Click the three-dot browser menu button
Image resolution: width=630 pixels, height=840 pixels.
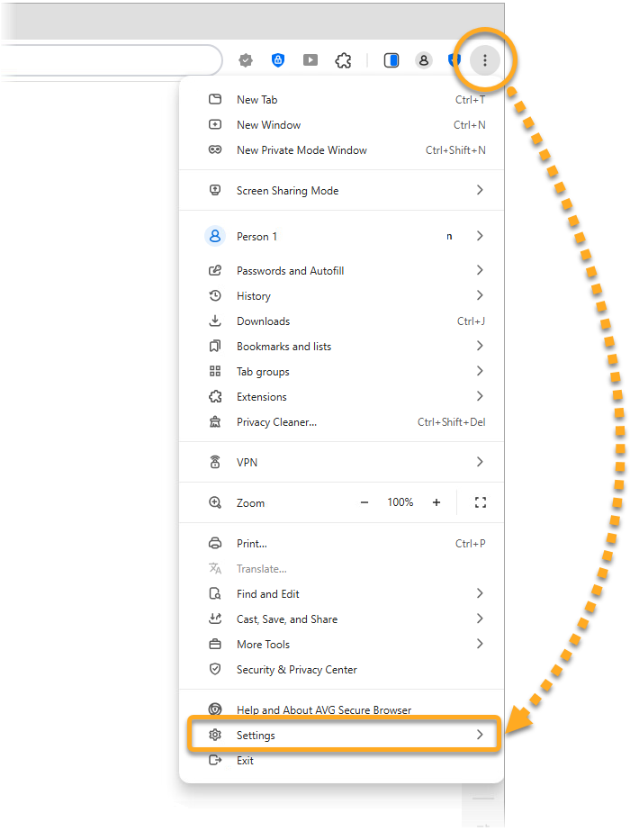(485, 60)
